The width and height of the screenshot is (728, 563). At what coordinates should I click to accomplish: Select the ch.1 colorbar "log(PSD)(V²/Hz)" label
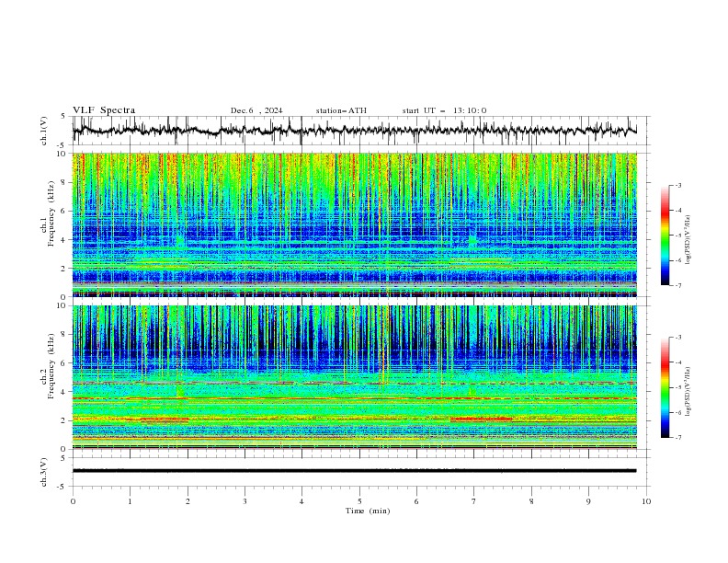688,240
